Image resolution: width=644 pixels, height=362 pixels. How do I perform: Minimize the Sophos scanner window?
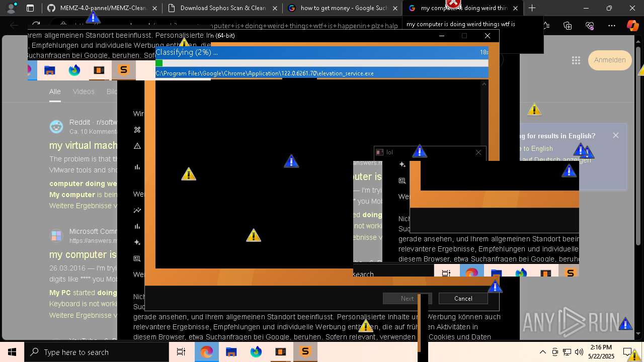[442, 36]
